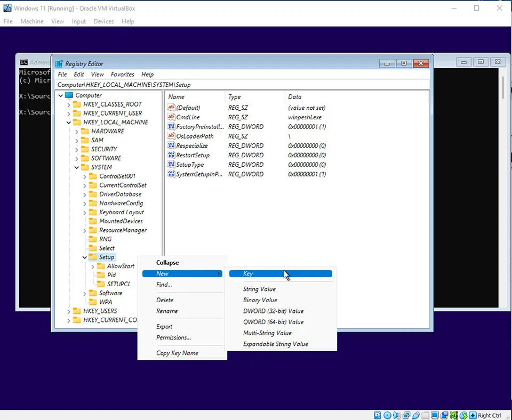Click the VirtualBox window title icon
The height and width of the screenshot is (420, 512).
click(x=7, y=8)
